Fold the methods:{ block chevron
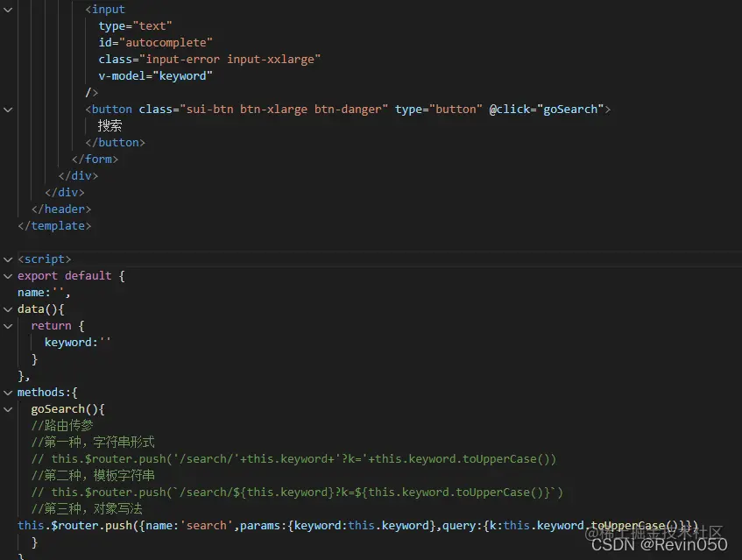742x560 pixels. pyautogui.click(x=8, y=393)
